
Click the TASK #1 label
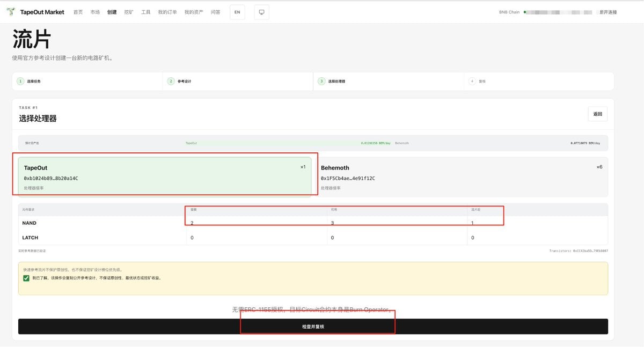point(28,108)
